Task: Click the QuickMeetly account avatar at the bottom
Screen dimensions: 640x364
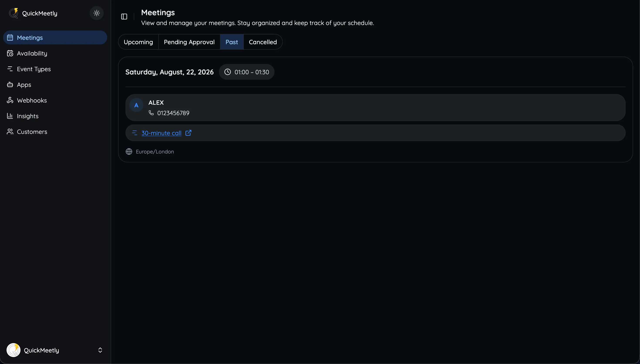Action: click(x=14, y=350)
